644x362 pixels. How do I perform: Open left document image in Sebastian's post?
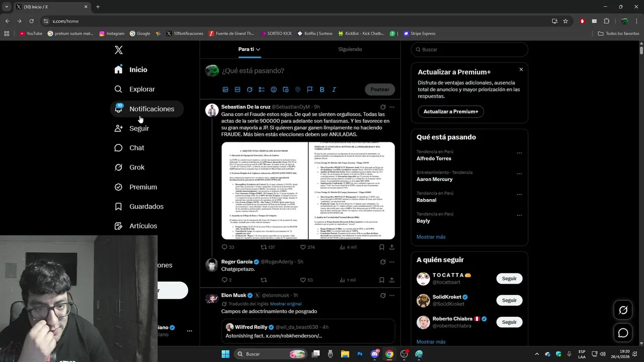point(265,191)
